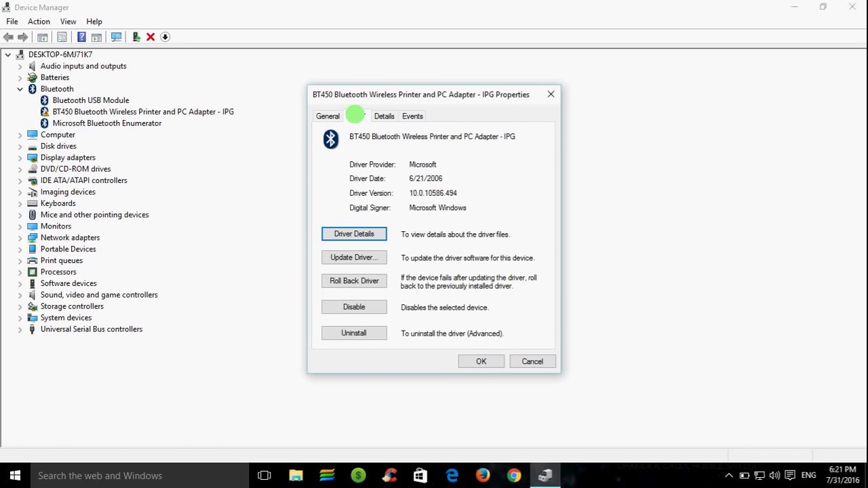Viewport: 868px width, 488px height.
Task: Open Windows Store from taskbar
Action: tap(420, 475)
